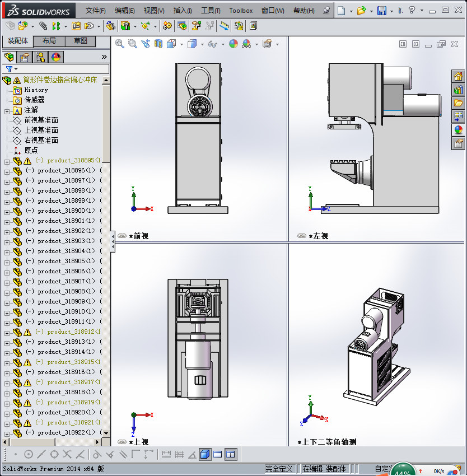Toggle link views icon in front view pane
Viewport: 467px width, 476px height.
[x=122, y=236]
